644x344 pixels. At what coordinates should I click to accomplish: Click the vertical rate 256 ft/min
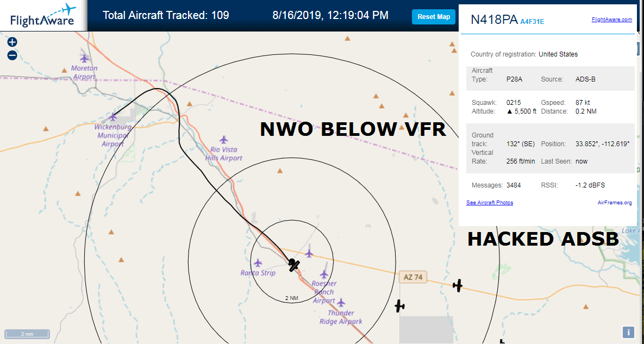(521, 161)
